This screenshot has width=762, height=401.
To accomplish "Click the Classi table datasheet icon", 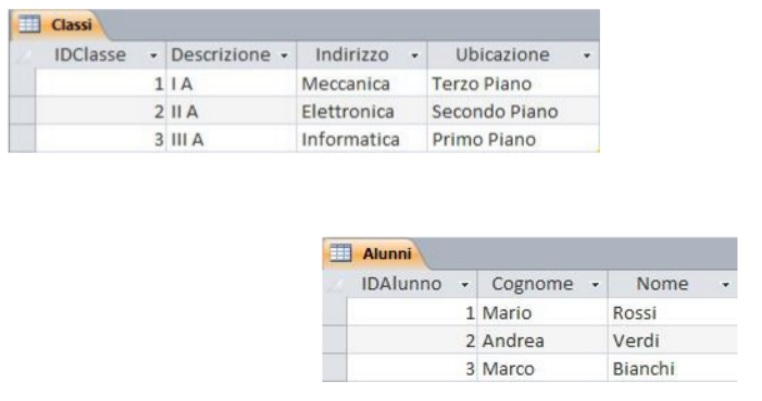I will 29,24.
